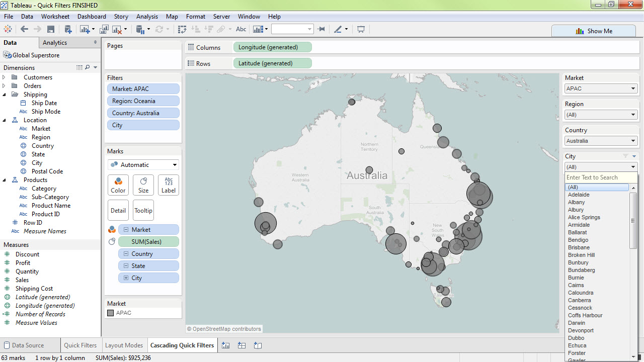Click the Save workbook toolbar icon
Screen dimensions: 644x362
pos(51,29)
